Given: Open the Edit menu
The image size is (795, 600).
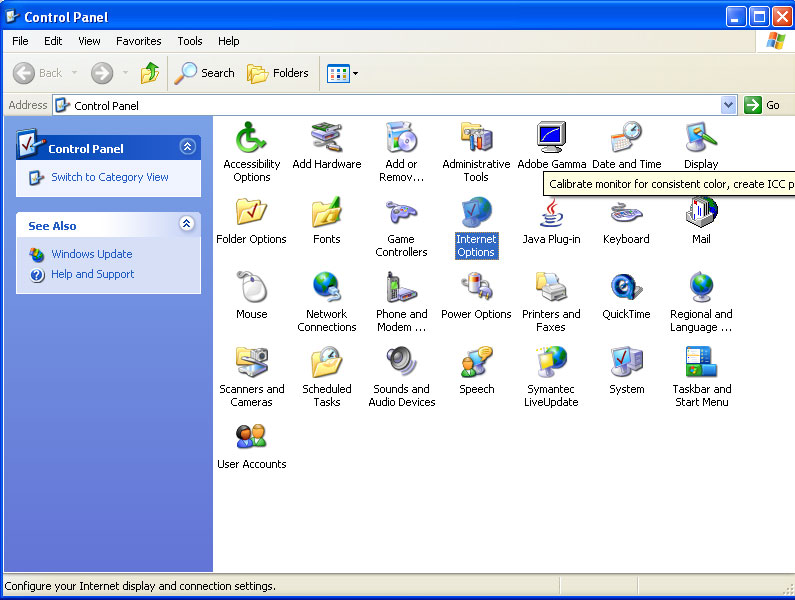Looking at the screenshot, I should coord(53,41).
